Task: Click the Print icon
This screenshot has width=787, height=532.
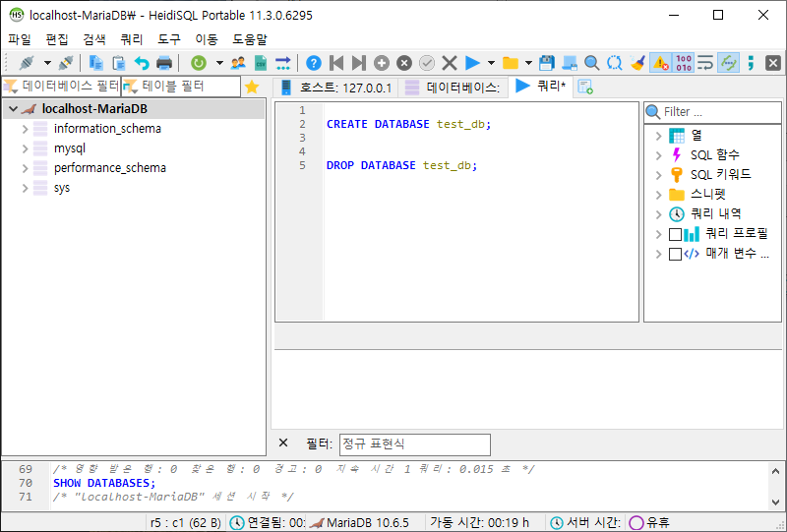Action: pyautogui.click(x=164, y=63)
